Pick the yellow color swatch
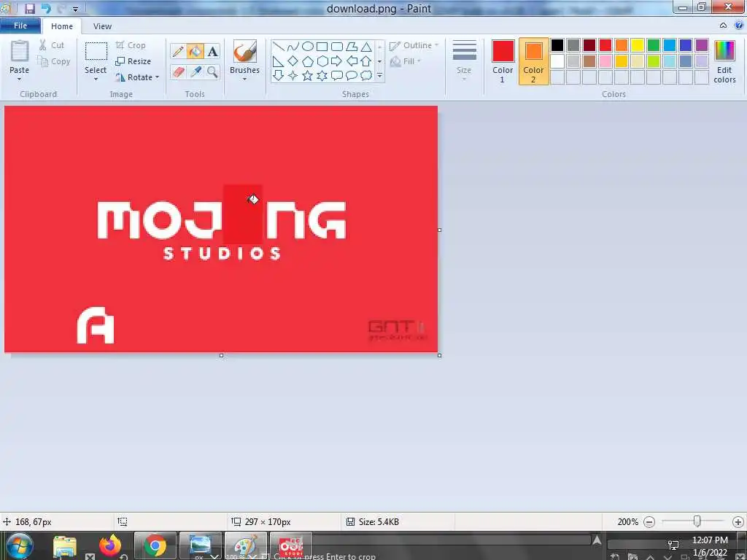747x560 pixels. (637, 45)
